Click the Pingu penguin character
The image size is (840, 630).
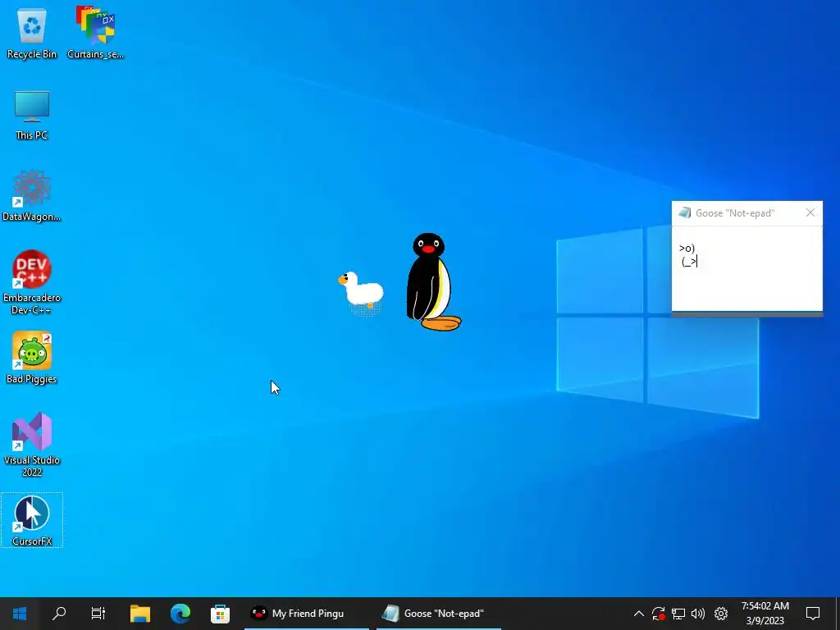tap(433, 282)
